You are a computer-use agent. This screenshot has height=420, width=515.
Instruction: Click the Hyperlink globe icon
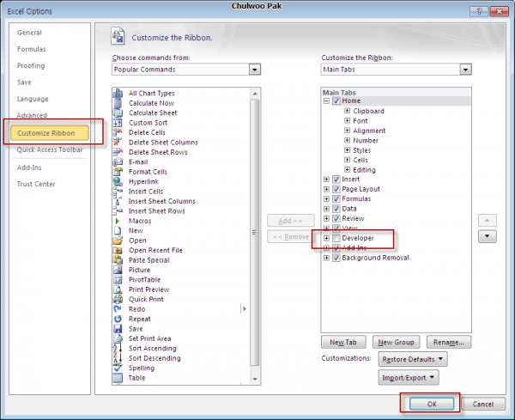(x=118, y=181)
